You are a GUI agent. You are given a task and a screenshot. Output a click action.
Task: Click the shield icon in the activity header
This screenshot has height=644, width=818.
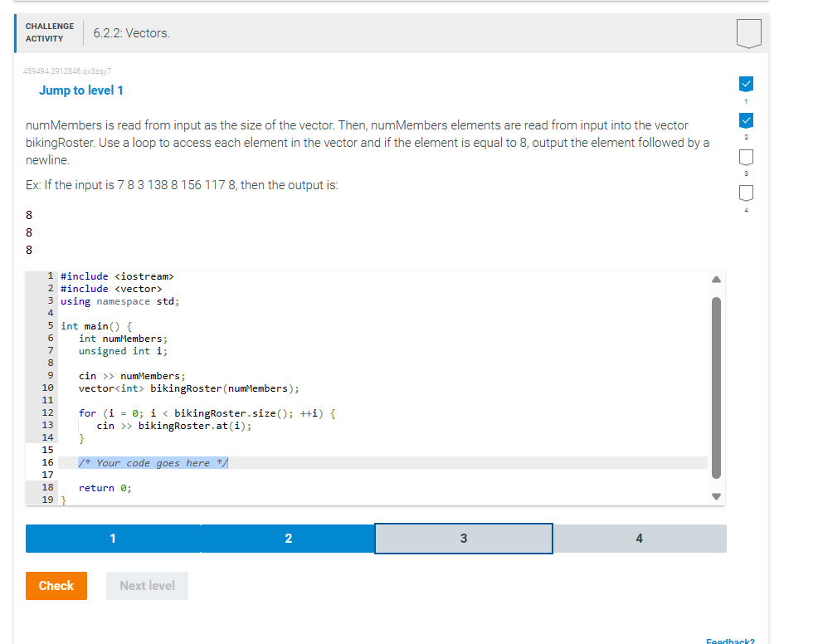746,32
